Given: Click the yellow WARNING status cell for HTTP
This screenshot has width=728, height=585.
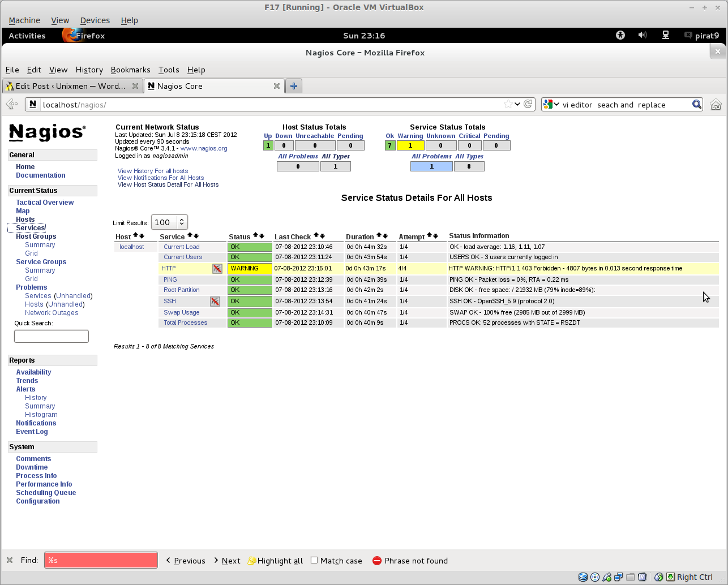Looking at the screenshot, I should (250, 269).
